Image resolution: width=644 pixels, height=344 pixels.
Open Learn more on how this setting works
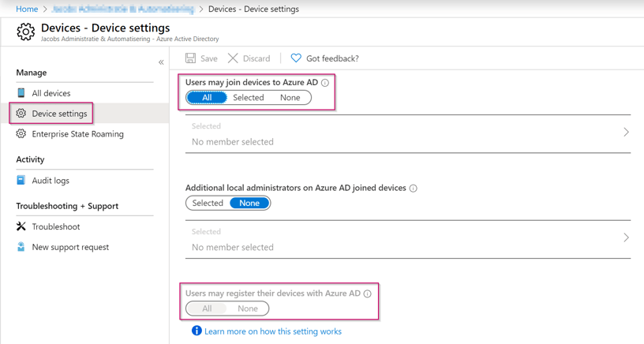[272, 331]
